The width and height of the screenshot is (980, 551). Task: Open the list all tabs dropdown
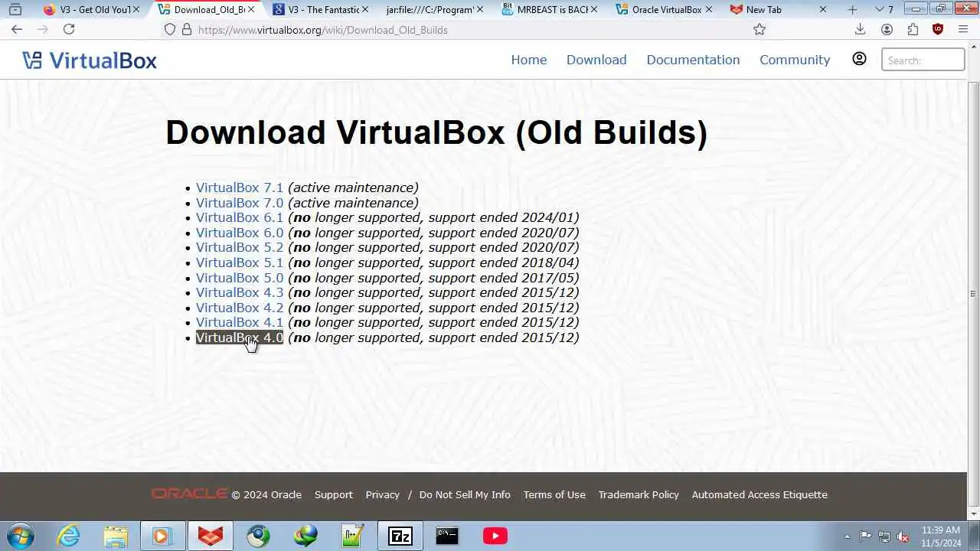tap(884, 9)
